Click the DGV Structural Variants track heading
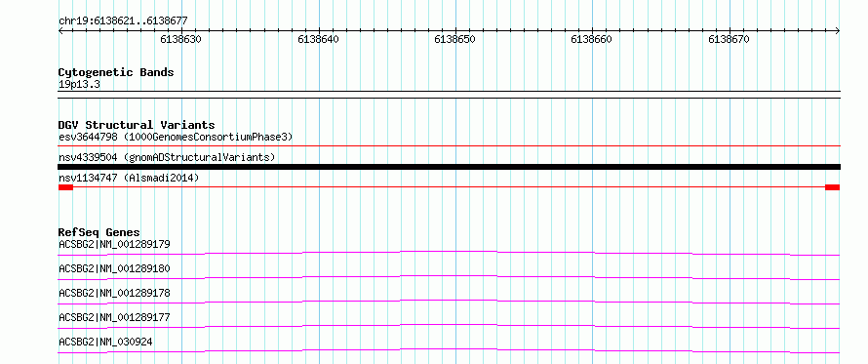 tap(137, 125)
